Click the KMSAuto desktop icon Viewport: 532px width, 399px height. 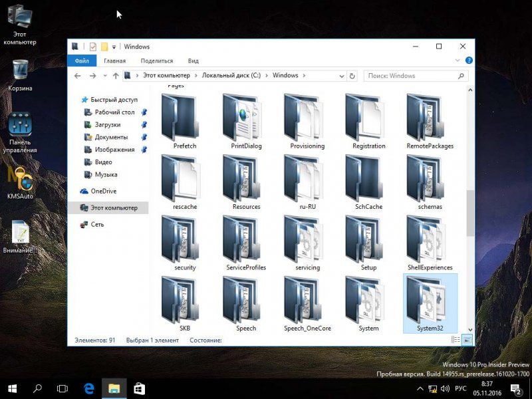[20, 183]
